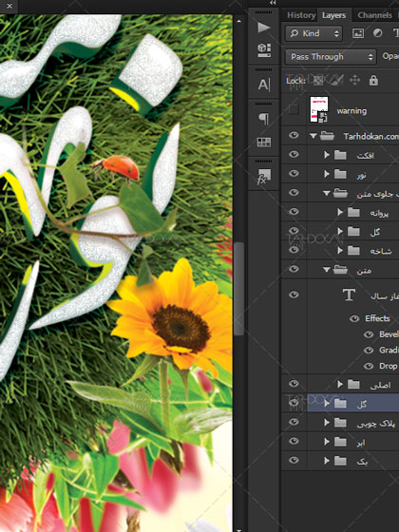This screenshot has width=399, height=532.
Task: Collapse panels with double arrow icon
Action: point(273,3)
